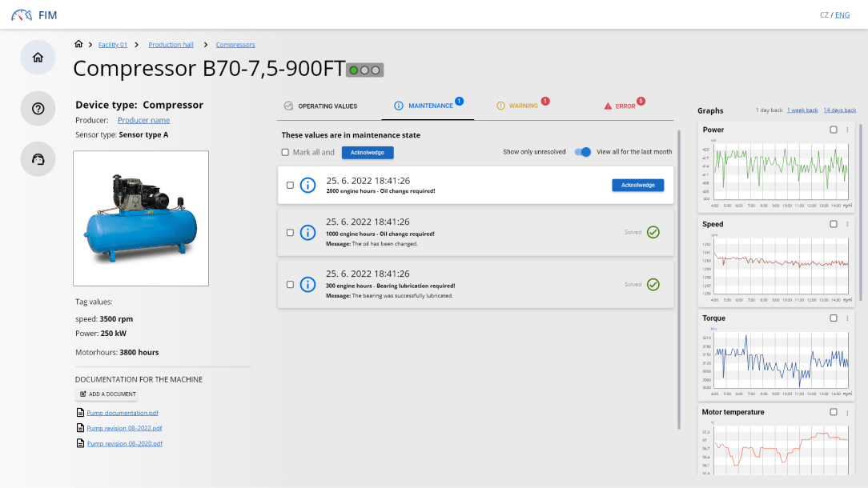Open Pump revision 08-2020.pdf
This screenshot has height=488, width=868.
tap(125, 443)
